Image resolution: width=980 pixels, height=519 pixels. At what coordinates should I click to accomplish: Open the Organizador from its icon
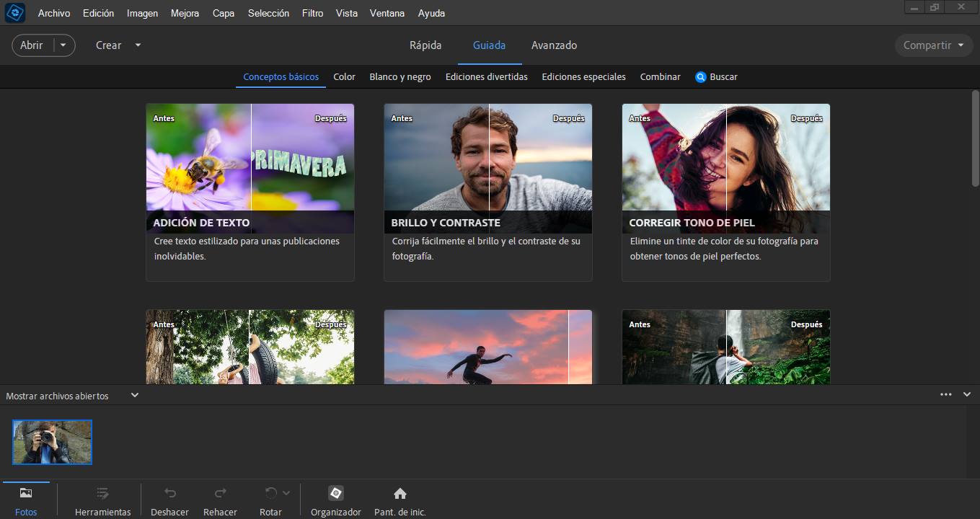tap(335, 493)
